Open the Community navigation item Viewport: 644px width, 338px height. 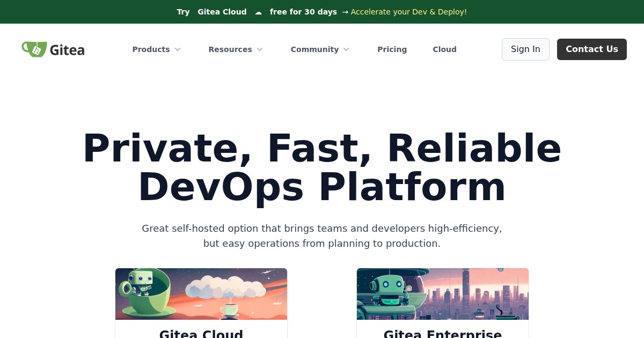click(x=320, y=49)
